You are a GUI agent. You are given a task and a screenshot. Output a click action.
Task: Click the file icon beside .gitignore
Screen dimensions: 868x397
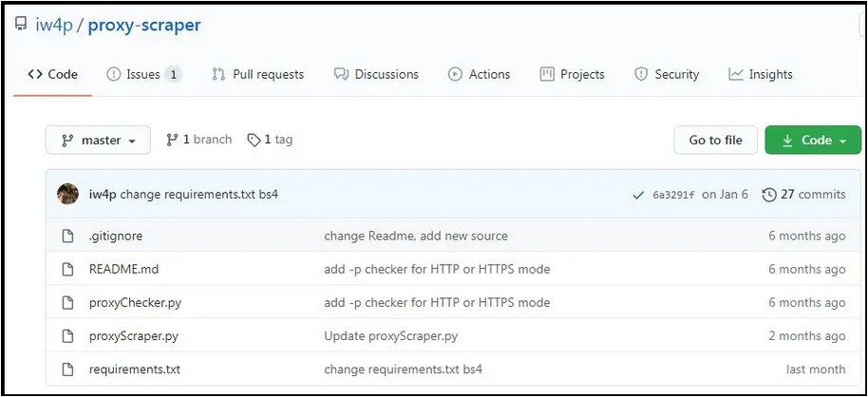tap(67, 236)
